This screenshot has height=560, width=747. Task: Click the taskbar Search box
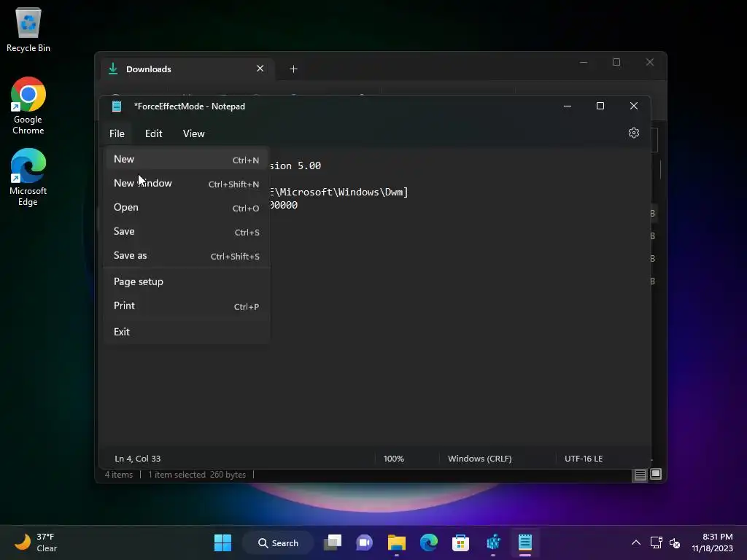coord(278,542)
